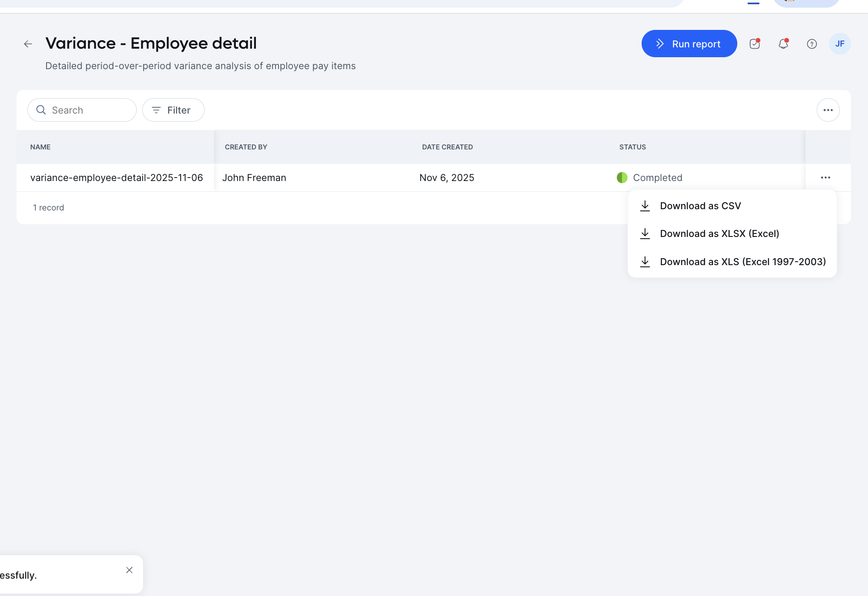Click the back arrow beside page title
The image size is (868, 596).
point(28,44)
